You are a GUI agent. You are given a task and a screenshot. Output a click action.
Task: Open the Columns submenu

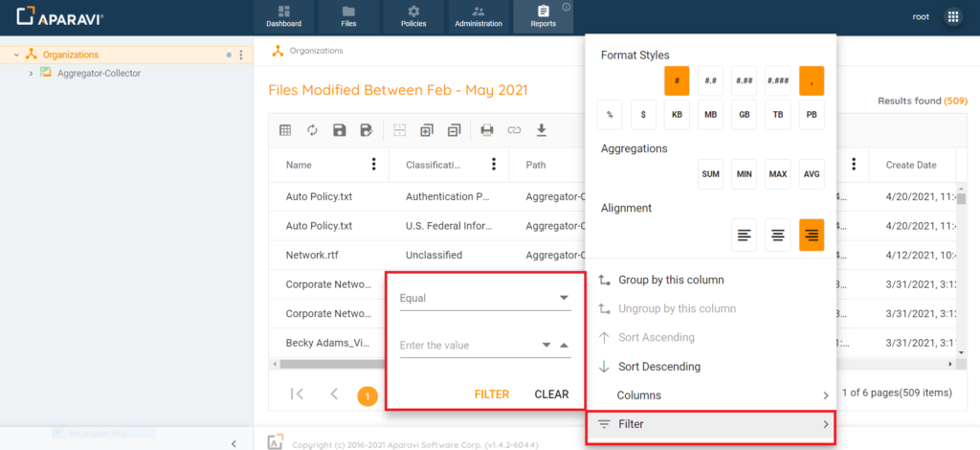711,395
